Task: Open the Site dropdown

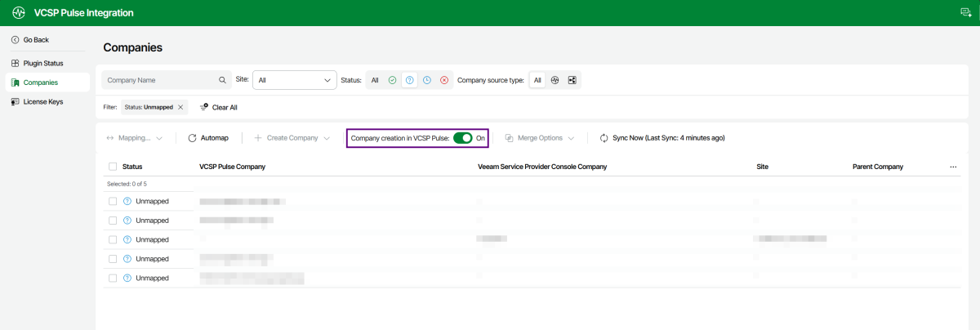Action: [x=295, y=80]
